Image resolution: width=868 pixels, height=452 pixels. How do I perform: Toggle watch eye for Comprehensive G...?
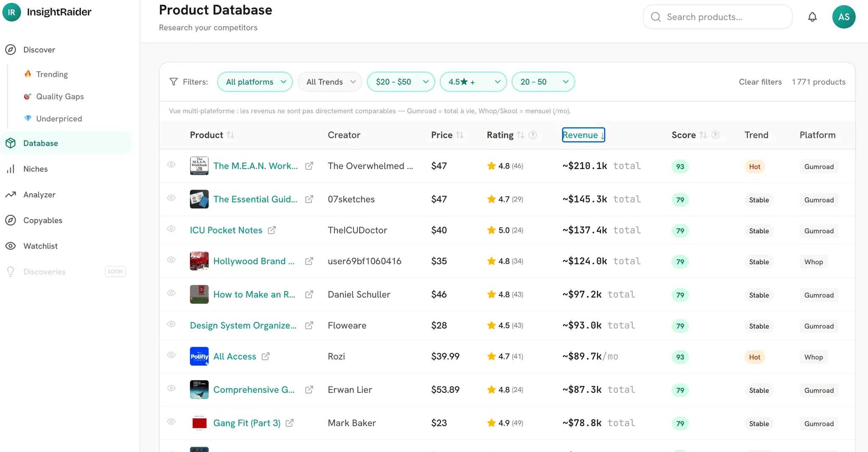[171, 388]
